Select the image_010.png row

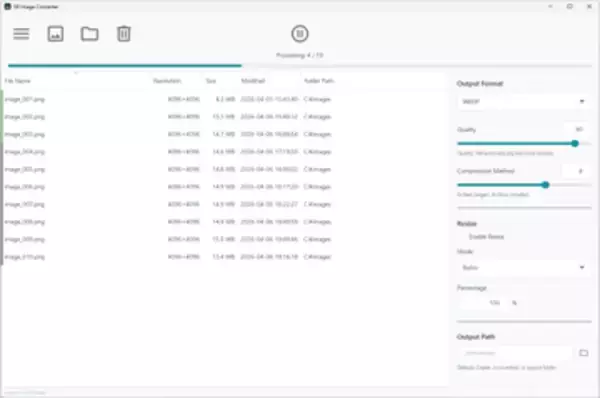click(225, 257)
